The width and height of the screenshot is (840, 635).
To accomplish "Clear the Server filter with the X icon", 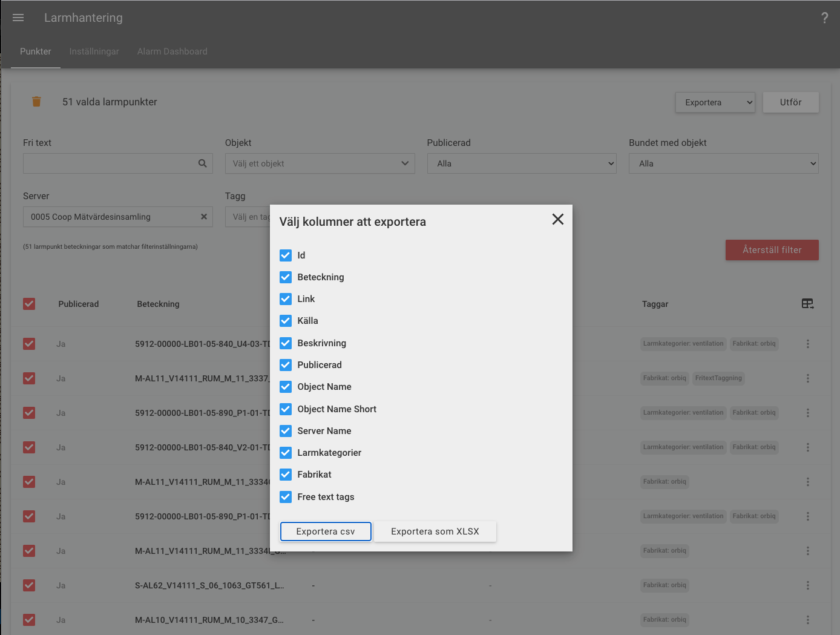I will tap(204, 217).
